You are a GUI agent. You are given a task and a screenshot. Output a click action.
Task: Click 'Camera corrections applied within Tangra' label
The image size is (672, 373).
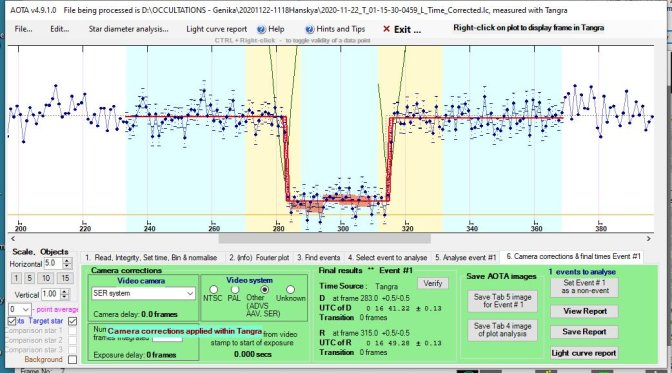tap(185, 331)
